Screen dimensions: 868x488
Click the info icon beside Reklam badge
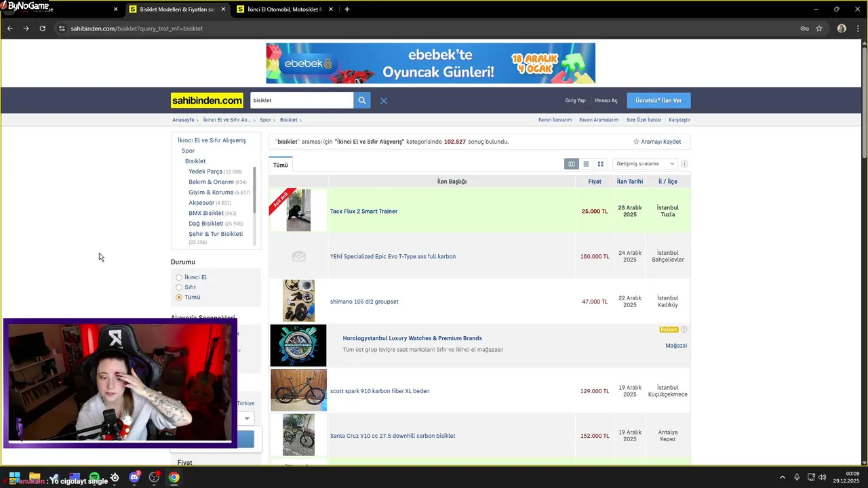[684, 329]
